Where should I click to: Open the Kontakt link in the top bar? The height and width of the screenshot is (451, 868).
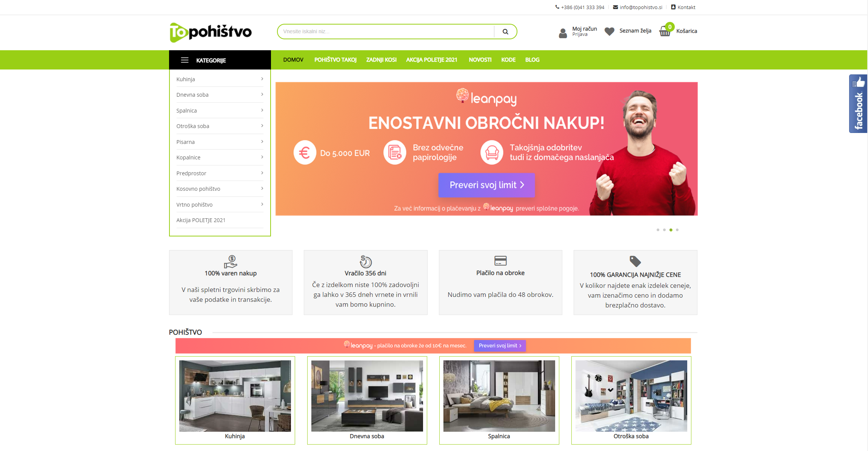click(x=686, y=7)
